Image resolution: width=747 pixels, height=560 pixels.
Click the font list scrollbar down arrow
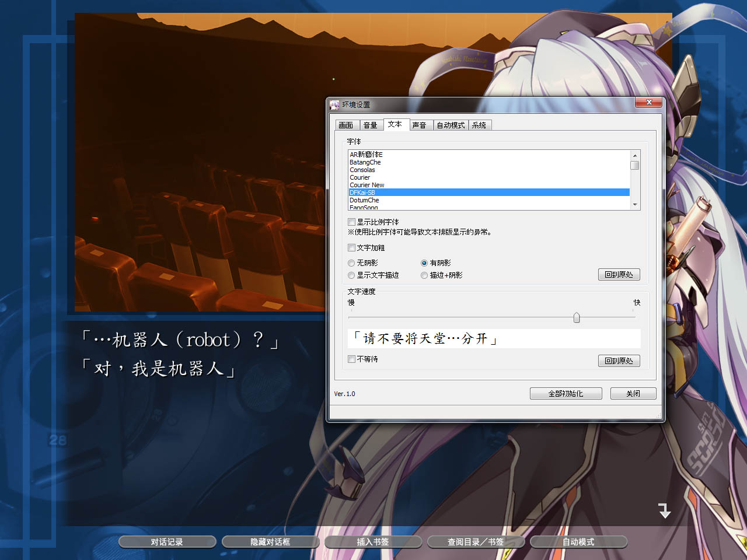coord(635,205)
